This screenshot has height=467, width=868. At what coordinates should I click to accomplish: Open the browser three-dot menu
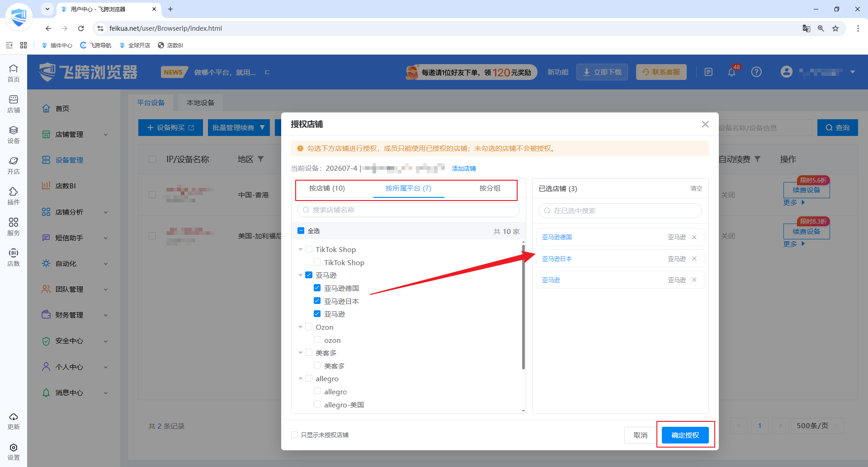(x=858, y=28)
